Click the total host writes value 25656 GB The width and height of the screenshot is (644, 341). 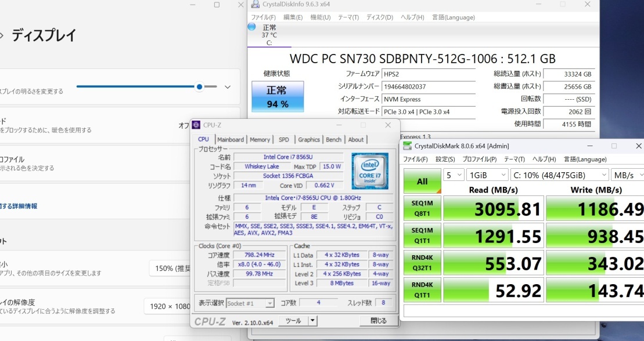point(569,86)
